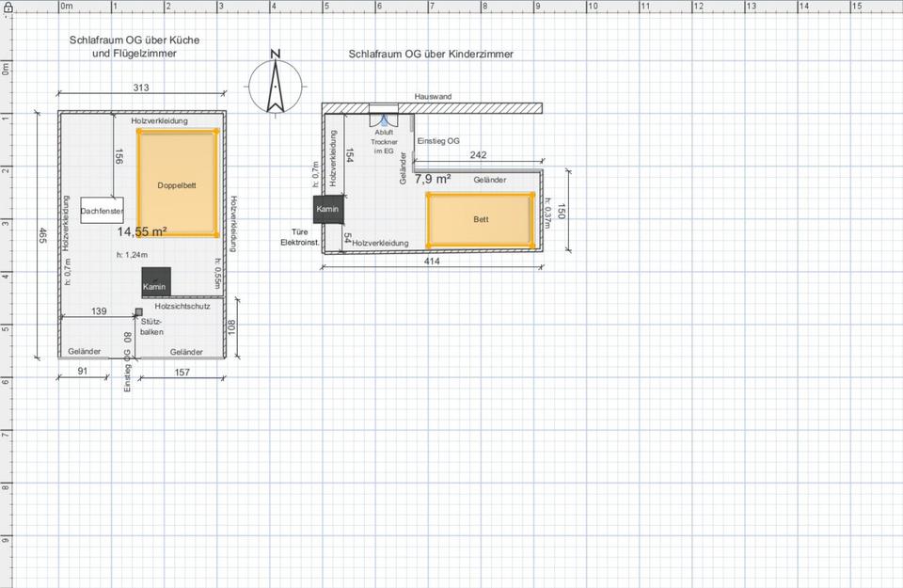Select the orange Bett object
Image resolution: width=903 pixels, height=588 pixels.
click(480, 219)
